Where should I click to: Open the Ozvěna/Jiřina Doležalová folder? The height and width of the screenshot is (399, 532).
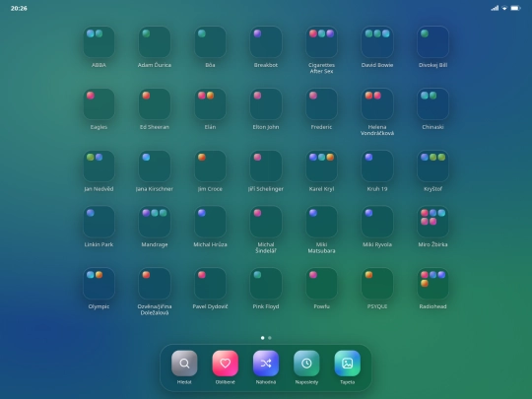pos(155,284)
